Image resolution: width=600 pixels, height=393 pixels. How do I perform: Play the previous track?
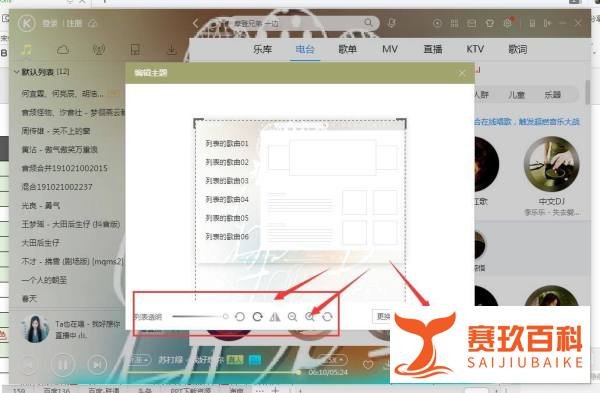(x=28, y=364)
